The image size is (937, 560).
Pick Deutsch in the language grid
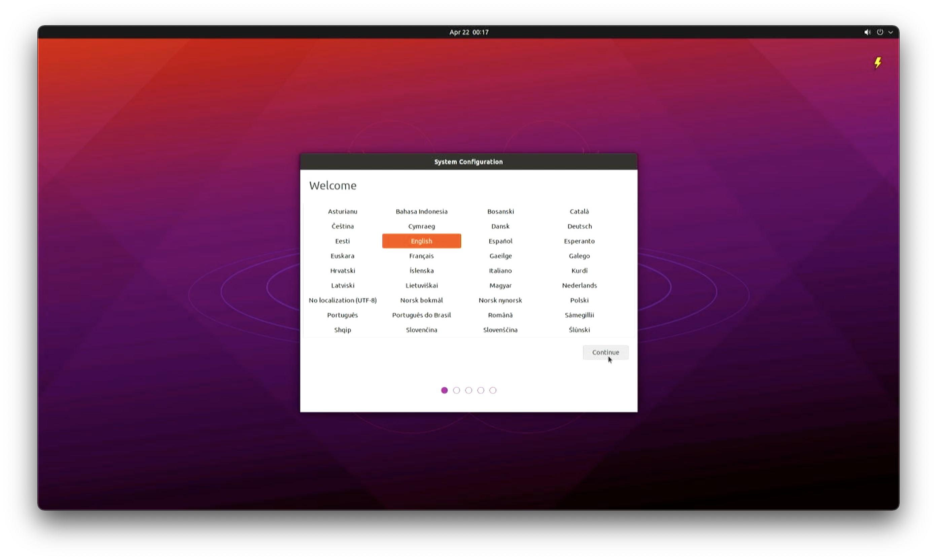(579, 226)
